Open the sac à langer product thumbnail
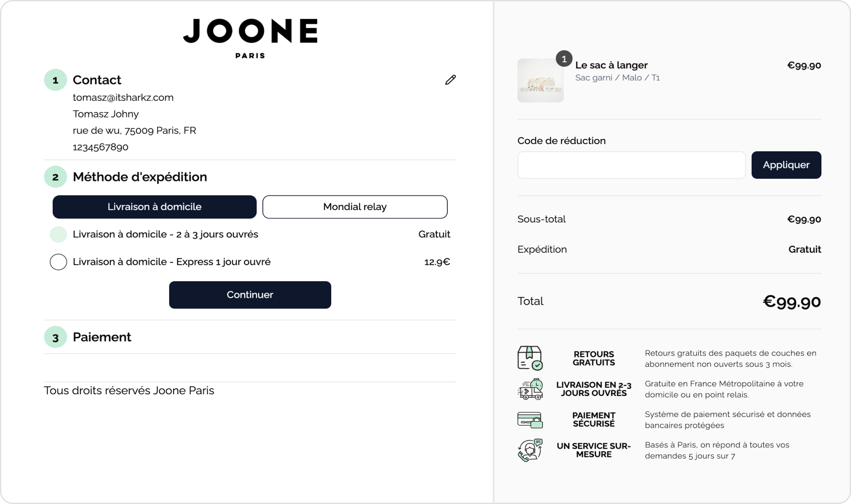Screen dimensions: 851x504 (540, 81)
